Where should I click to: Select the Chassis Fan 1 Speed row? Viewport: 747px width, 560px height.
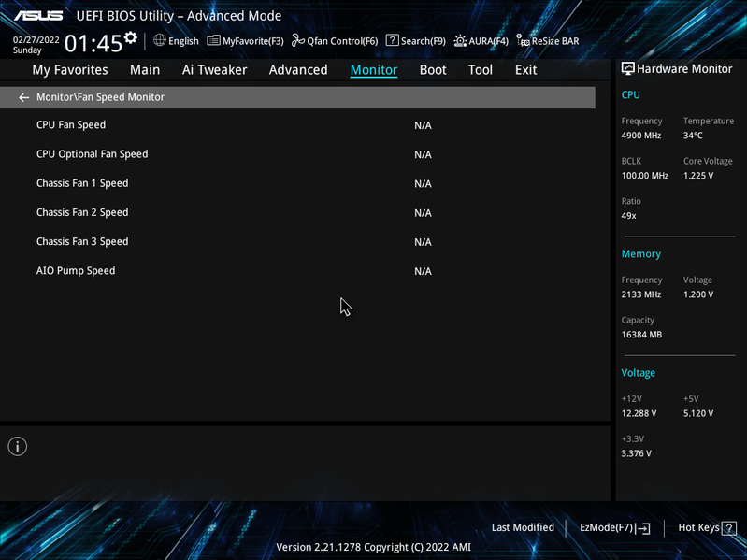click(x=297, y=183)
